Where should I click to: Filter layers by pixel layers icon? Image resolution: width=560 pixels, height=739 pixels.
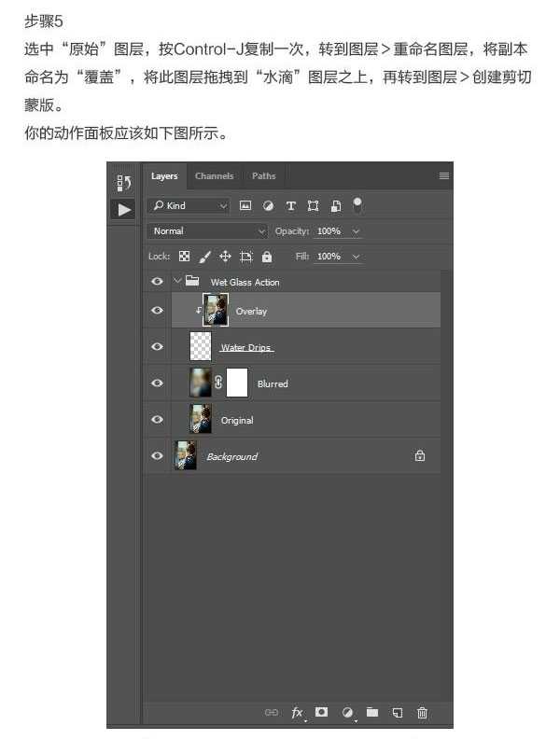(245, 205)
